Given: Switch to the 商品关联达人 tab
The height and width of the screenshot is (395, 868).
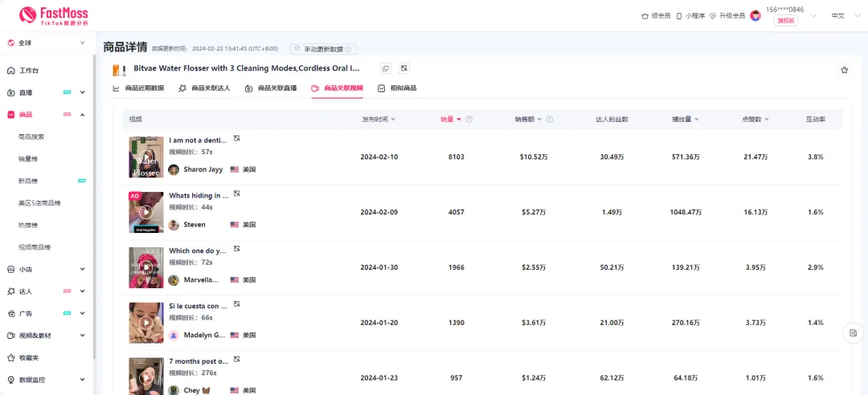Looking at the screenshot, I should click(204, 88).
